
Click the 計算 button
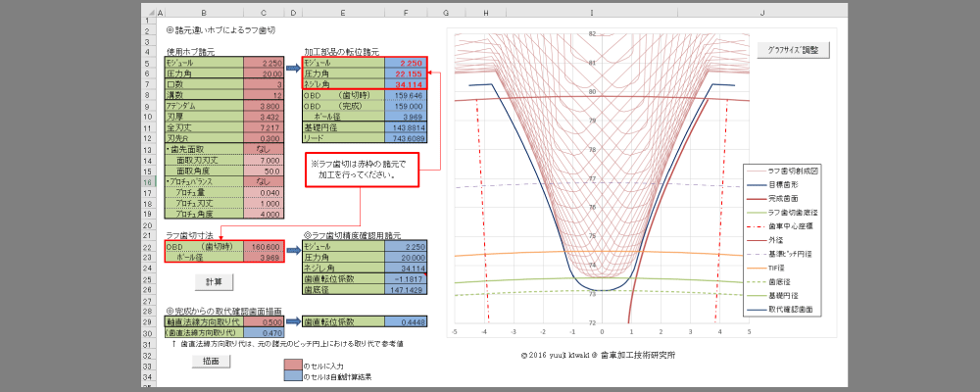[x=214, y=281]
